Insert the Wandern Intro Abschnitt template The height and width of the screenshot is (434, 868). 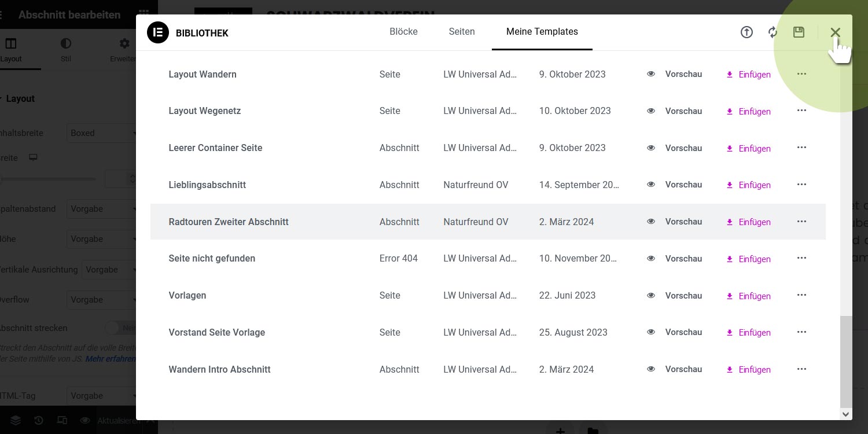click(749, 370)
